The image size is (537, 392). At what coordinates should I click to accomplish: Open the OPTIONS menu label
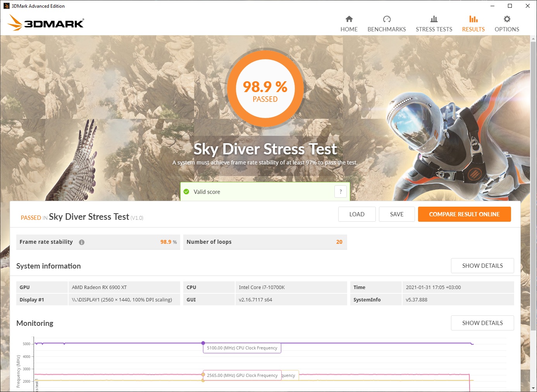(x=507, y=29)
